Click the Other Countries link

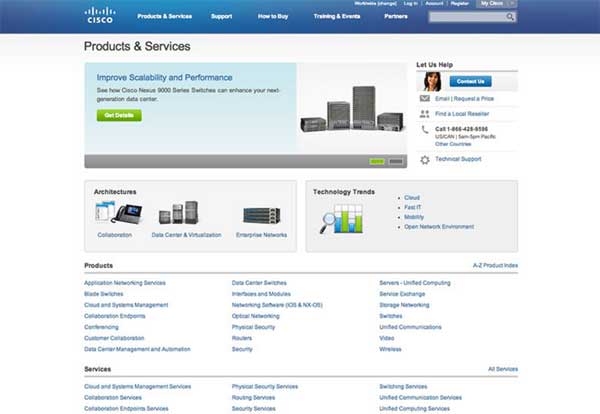[453, 144]
